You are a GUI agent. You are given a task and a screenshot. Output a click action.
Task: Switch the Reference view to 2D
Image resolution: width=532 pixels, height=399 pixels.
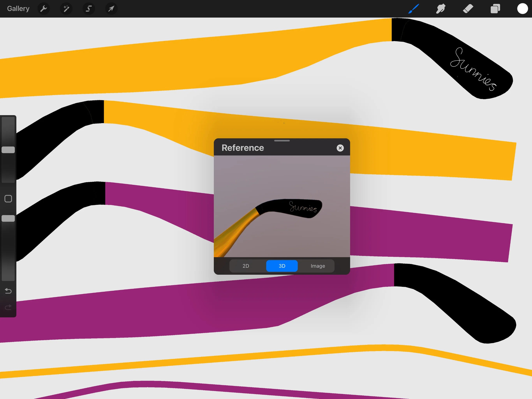click(246, 266)
